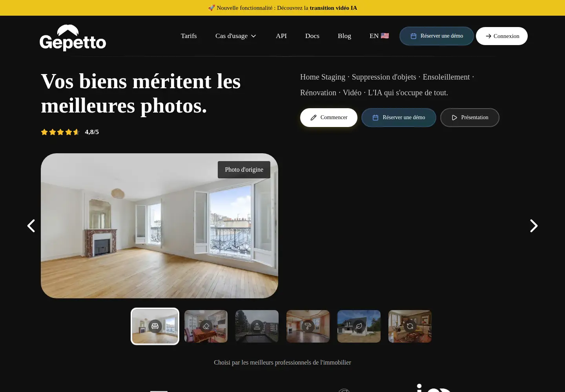Viewport: 565px width, 392px height.
Task: Select the refresh arrows thumbnail
Action: (x=410, y=327)
